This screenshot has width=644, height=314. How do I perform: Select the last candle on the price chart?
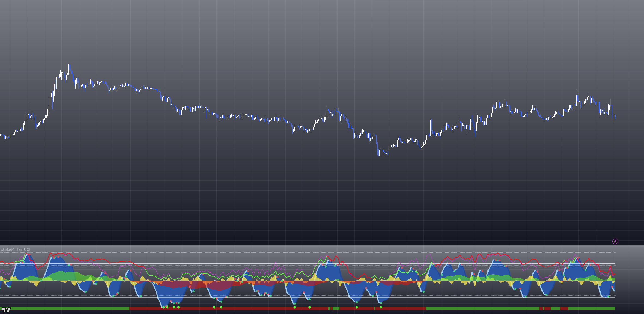(615, 117)
